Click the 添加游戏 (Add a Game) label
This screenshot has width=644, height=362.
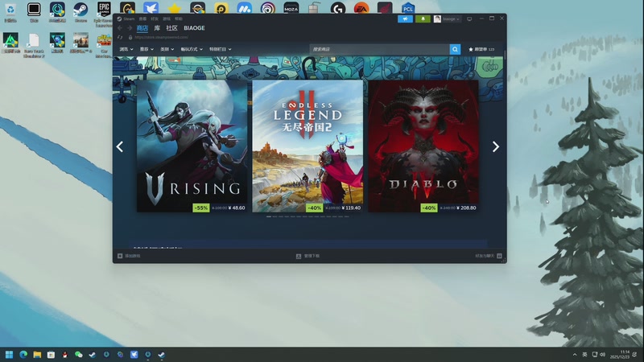(x=133, y=256)
